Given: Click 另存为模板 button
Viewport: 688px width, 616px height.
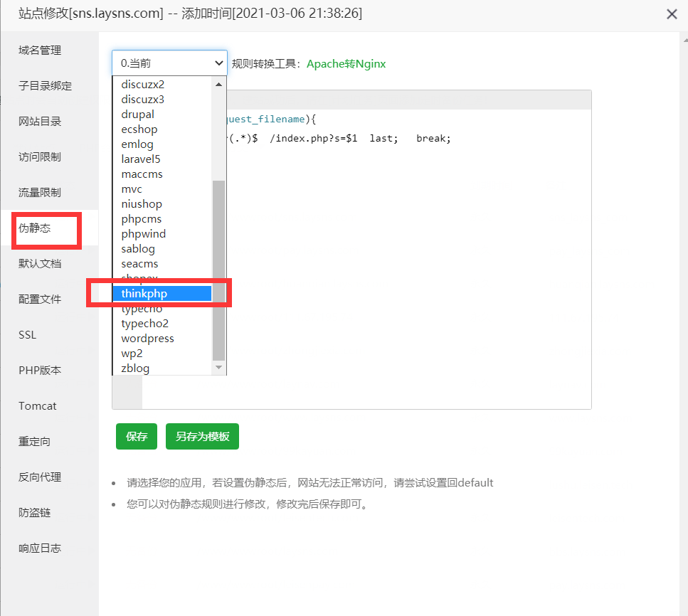Looking at the screenshot, I should point(202,437).
